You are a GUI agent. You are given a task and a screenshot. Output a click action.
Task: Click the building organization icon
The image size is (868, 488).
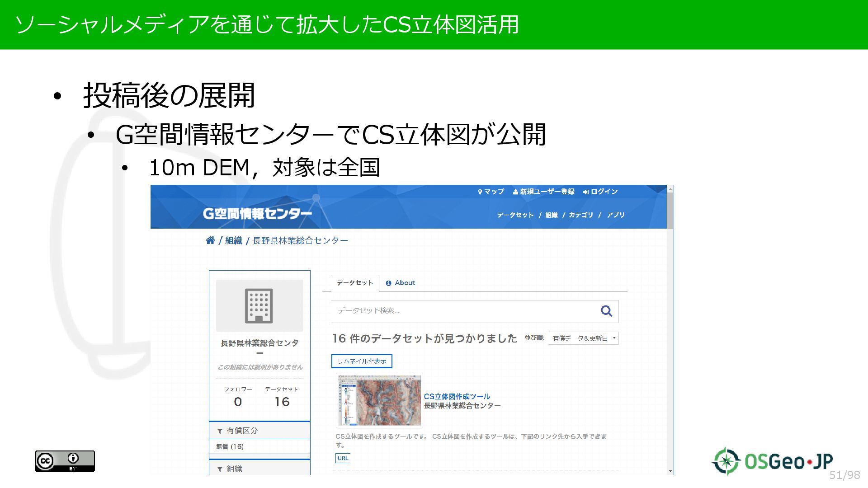pyautogui.click(x=259, y=305)
